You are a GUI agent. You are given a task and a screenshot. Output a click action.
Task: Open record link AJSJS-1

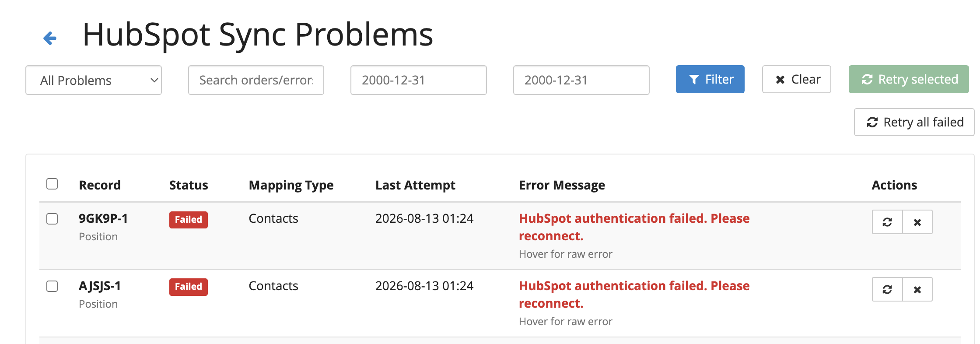[100, 286]
